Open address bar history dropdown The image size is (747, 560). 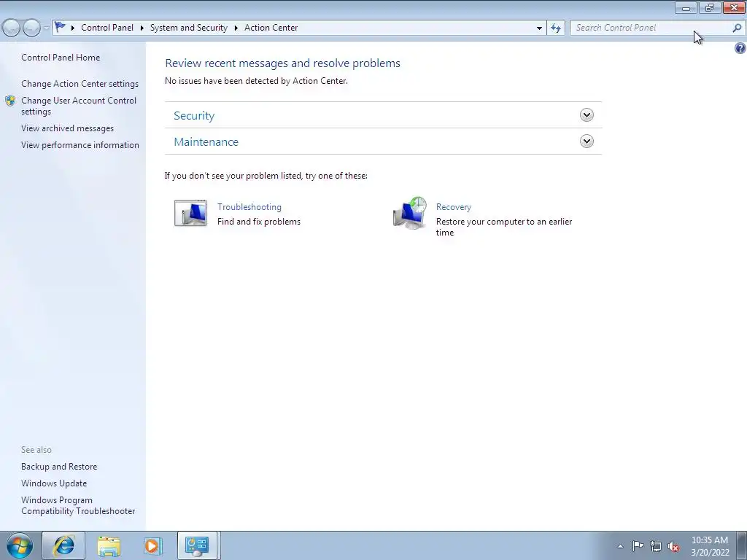point(539,28)
